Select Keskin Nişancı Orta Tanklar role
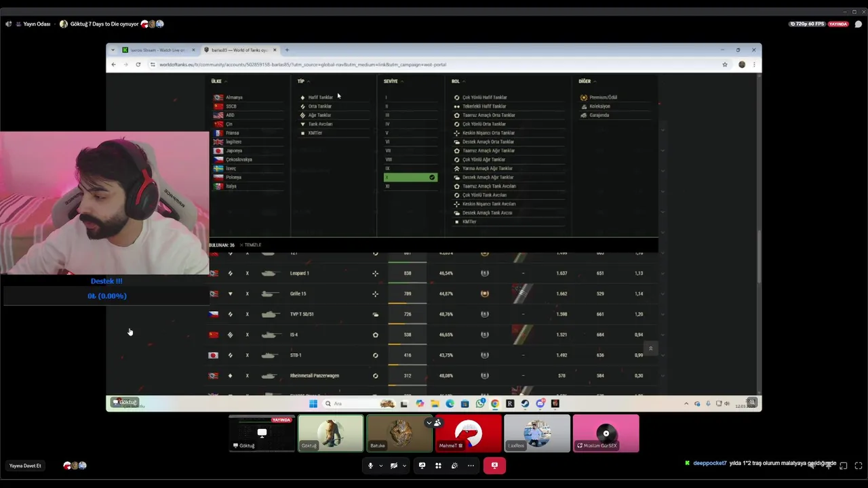Viewport: 868px width, 488px height. pyautogui.click(x=509, y=133)
